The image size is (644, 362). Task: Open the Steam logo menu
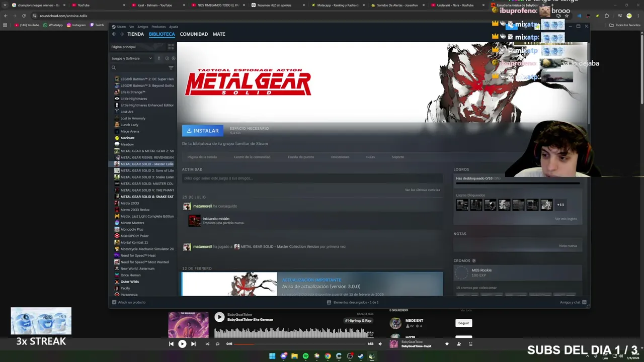coord(119,27)
